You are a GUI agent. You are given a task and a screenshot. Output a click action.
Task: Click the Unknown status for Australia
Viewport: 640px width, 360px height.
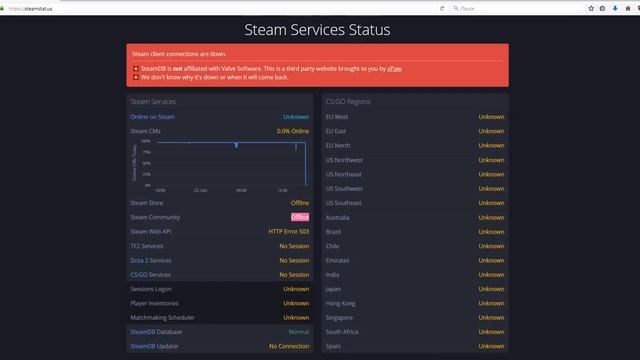point(491,218)
